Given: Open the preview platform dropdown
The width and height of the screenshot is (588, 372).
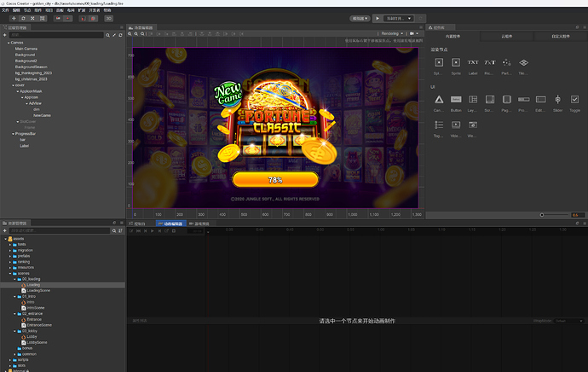Looking at the screenshot, I should point(360,19).
